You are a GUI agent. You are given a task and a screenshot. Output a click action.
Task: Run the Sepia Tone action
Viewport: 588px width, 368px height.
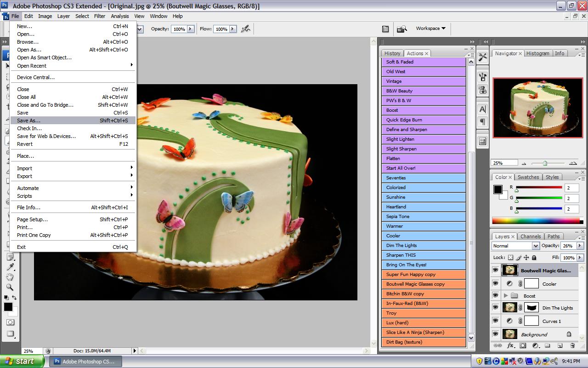click(424, 217)
